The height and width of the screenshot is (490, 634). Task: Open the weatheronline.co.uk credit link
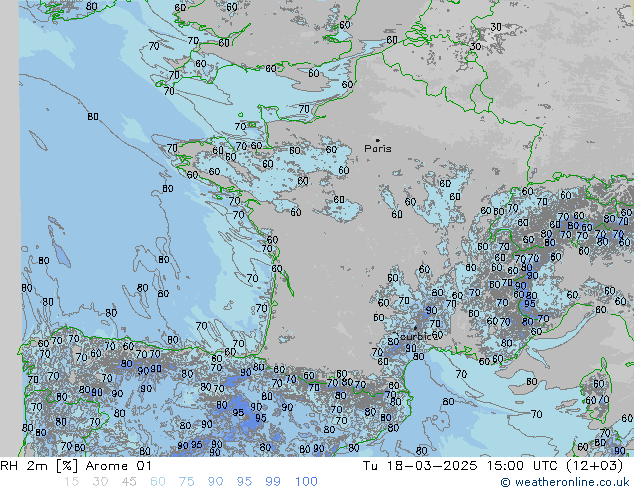tap(565, 482)
